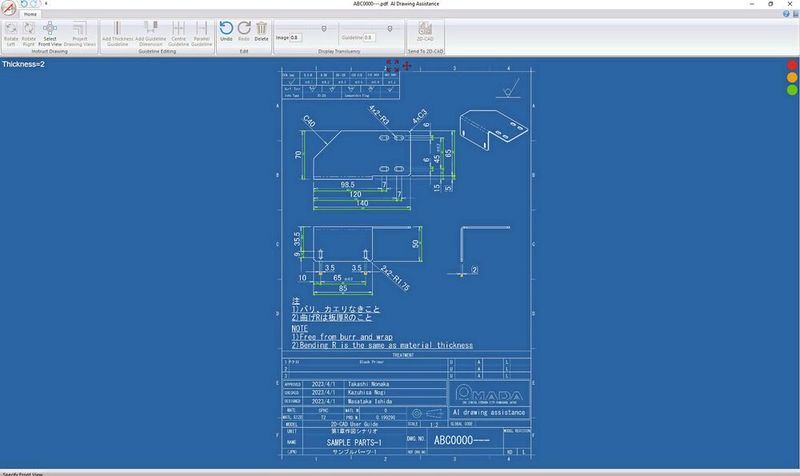This screenshot has width=800, height=476.
Task: Click the Guideline transparency value field
Action: point(368,38)
